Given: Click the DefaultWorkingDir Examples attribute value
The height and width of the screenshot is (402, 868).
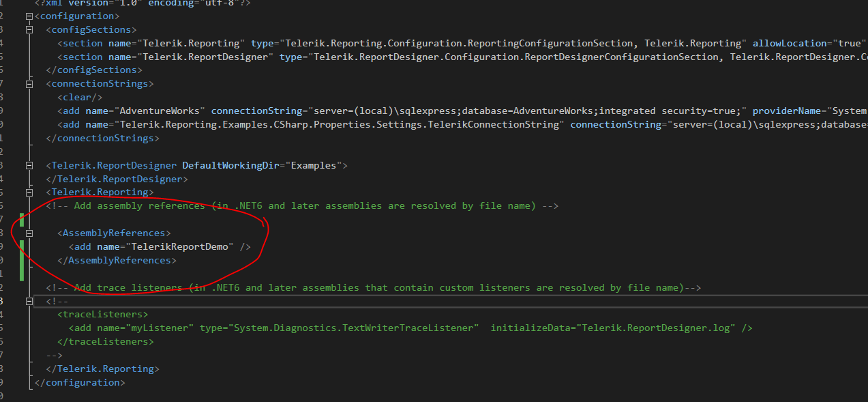Looking at the screenshot, I should [315, 165].
